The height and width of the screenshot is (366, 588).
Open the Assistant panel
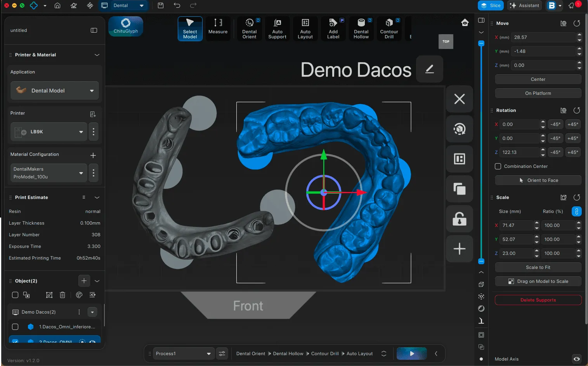pyautogui.click(x=524, y=5)
